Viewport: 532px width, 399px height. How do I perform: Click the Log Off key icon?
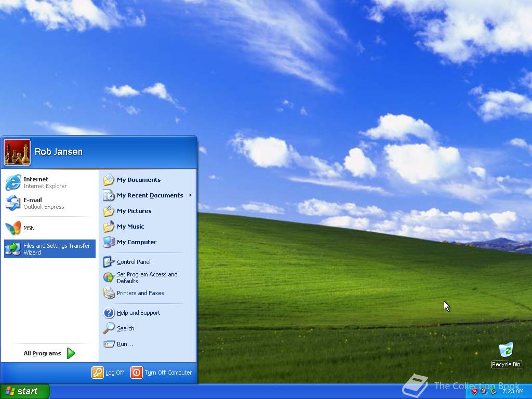coord(97,373)
